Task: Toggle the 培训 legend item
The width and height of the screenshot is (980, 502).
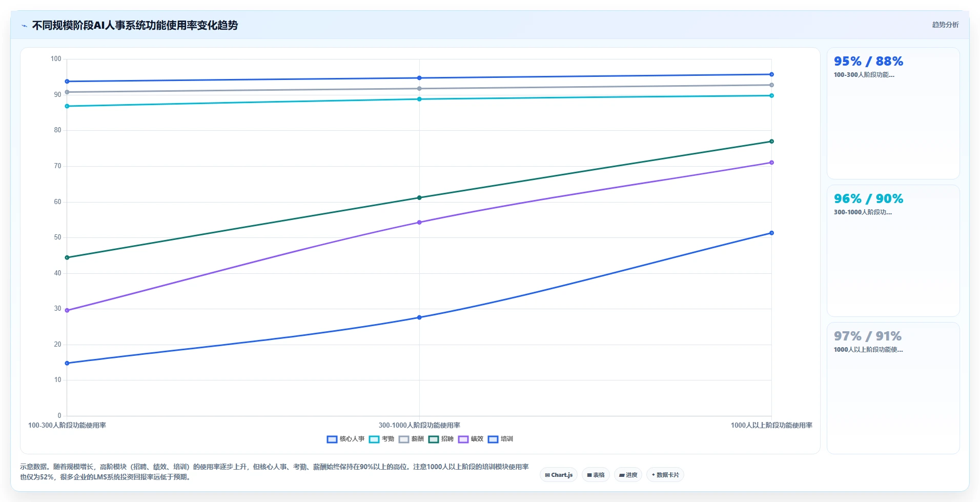Action: tap(500, 439)
